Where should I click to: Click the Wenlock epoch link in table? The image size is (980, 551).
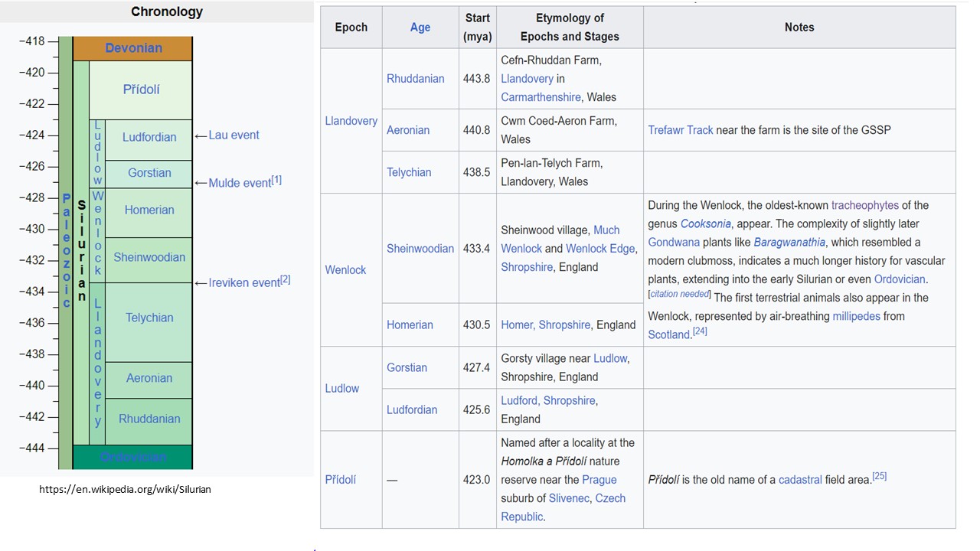(345, 270)
